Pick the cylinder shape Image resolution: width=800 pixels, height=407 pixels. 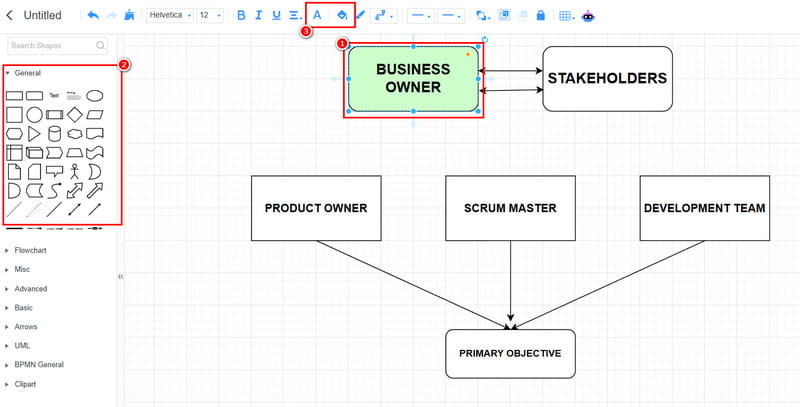pyautogui.click(x=54, y=134)
